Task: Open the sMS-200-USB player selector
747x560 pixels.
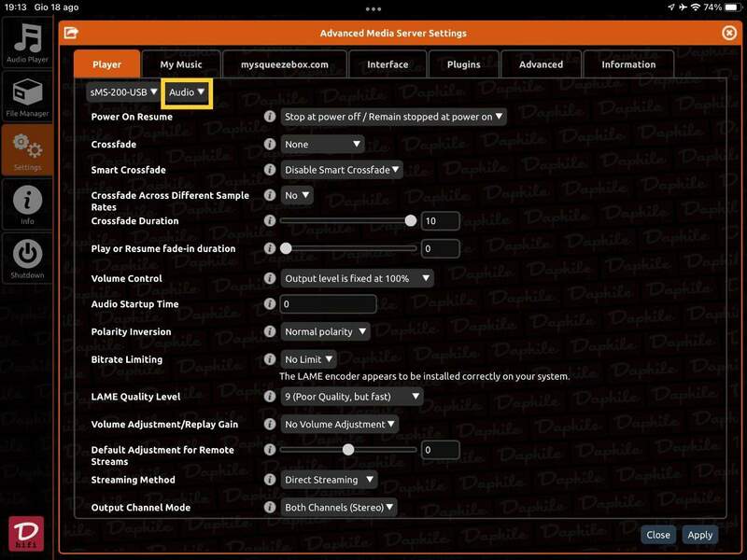Action: point(123,92)
